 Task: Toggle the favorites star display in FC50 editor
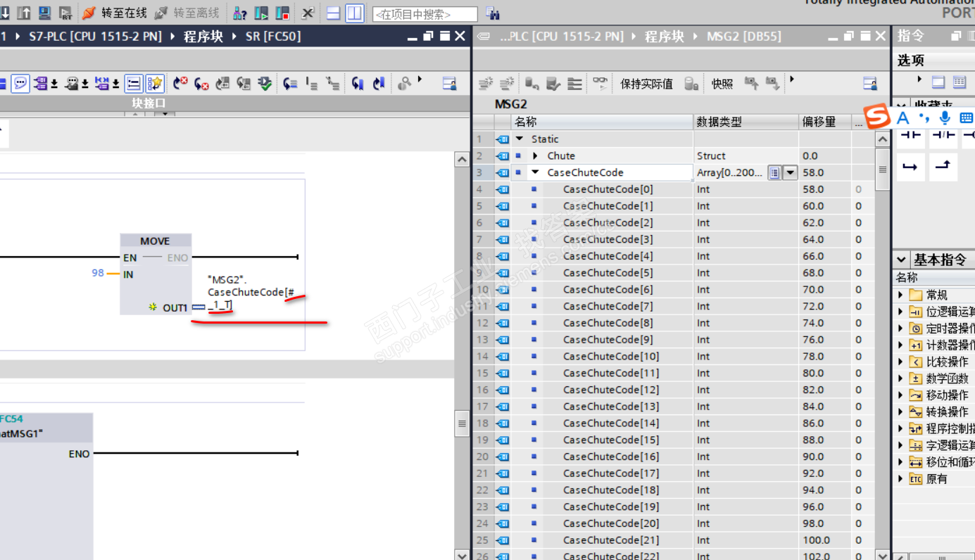(154, 84)
